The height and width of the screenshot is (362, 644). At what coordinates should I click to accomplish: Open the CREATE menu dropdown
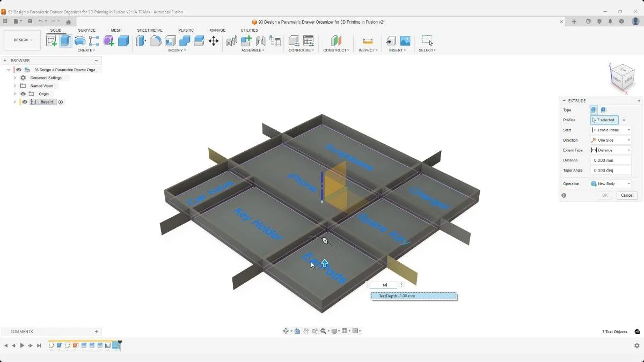[x=86, y=50]
